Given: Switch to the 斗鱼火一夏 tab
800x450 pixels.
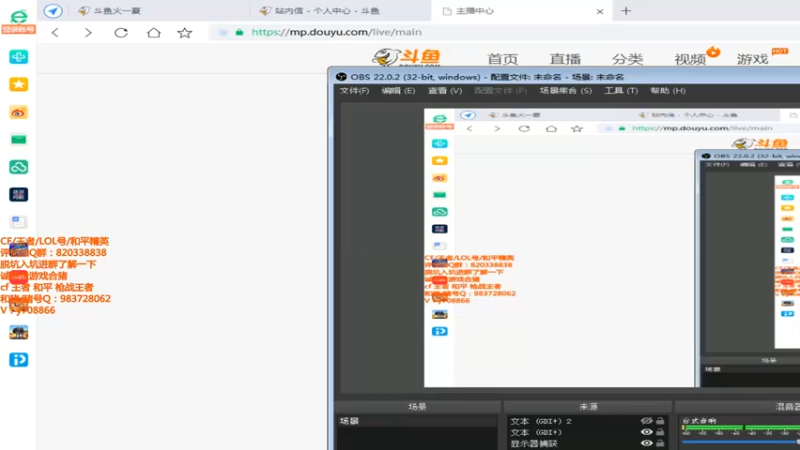Looking at the screenshot, I should [158, 11].
